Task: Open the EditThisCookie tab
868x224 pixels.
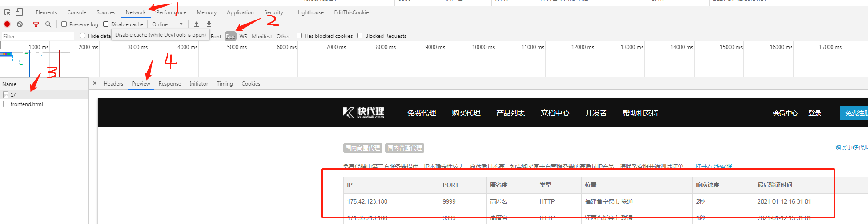Action: pos(351,12)
